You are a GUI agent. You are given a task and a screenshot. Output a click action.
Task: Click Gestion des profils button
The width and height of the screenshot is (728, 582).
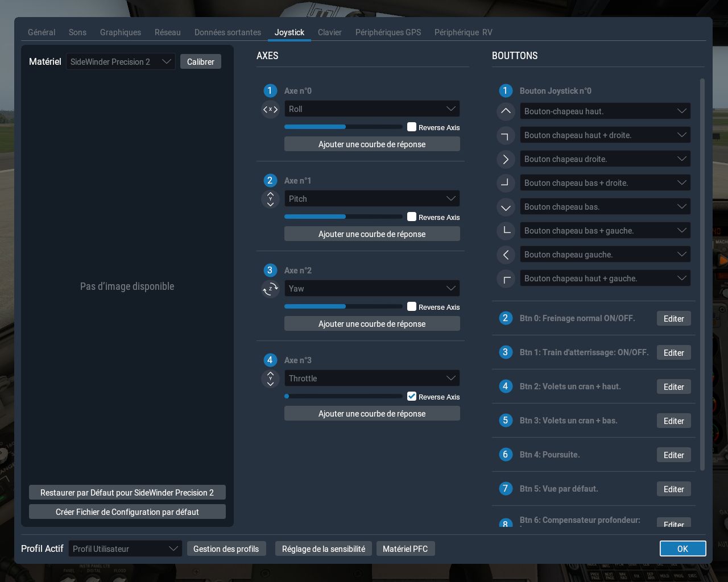point(226,548)
